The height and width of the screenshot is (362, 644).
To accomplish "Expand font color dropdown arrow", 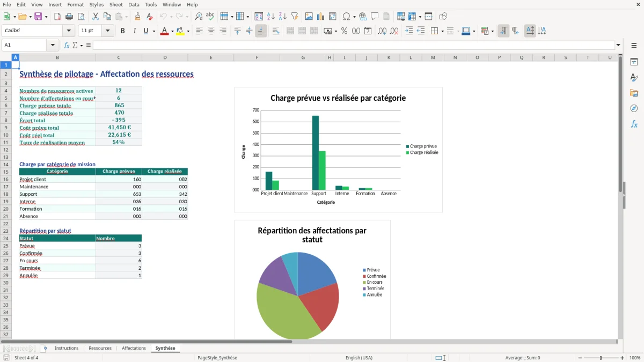I will pos(171,31).
